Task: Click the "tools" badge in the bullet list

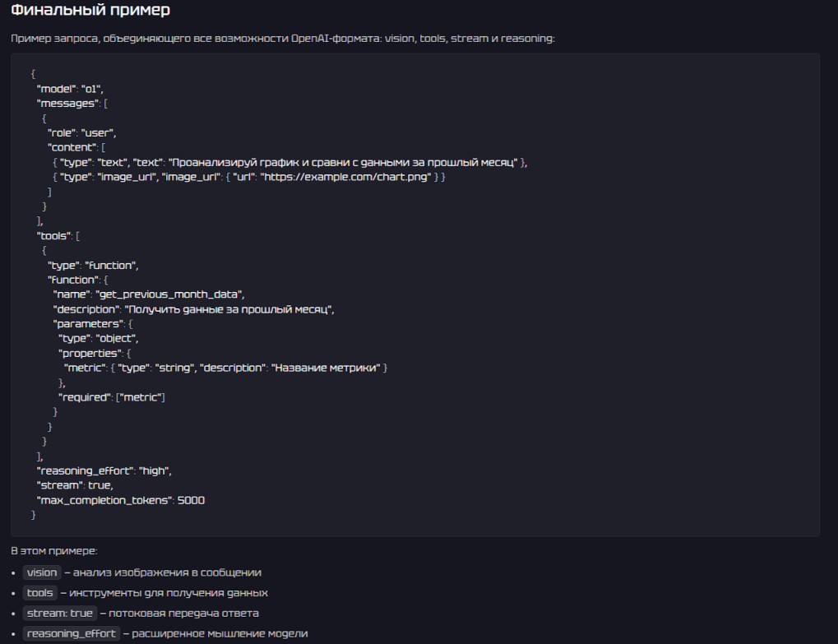Action: pyautogui.click(x=40, y=593)
